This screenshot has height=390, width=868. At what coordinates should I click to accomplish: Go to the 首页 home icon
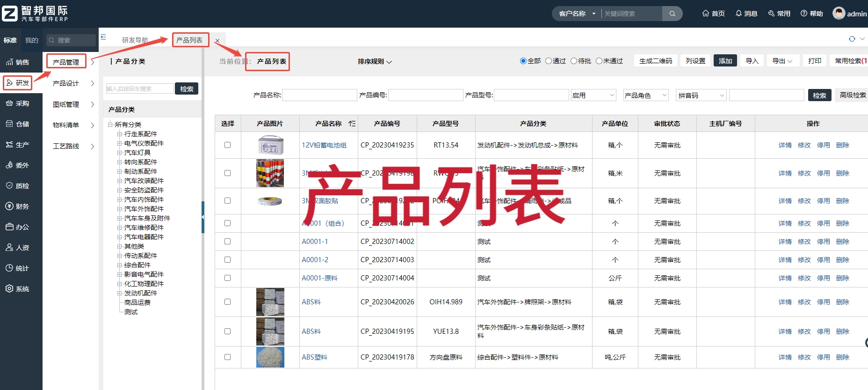click(x=706, y=14)
